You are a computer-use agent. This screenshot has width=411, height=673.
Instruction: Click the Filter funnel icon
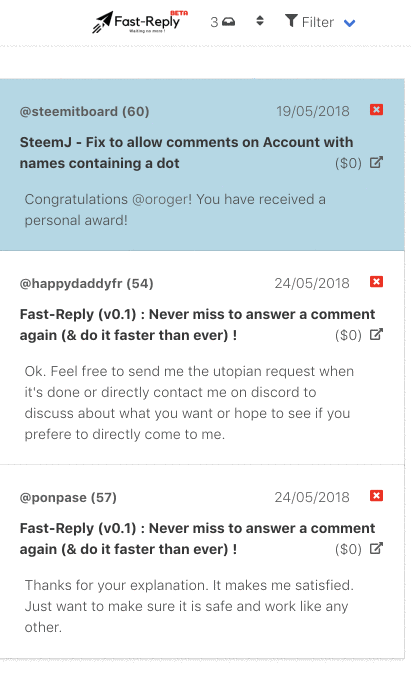coord(291,20)
